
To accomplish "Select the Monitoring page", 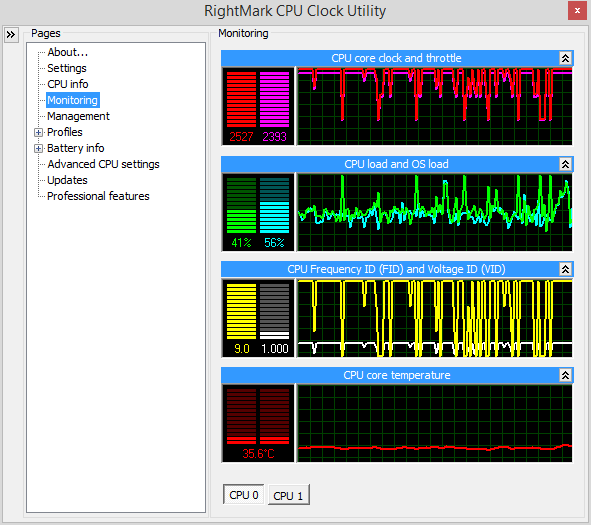I will pos(72,100).
